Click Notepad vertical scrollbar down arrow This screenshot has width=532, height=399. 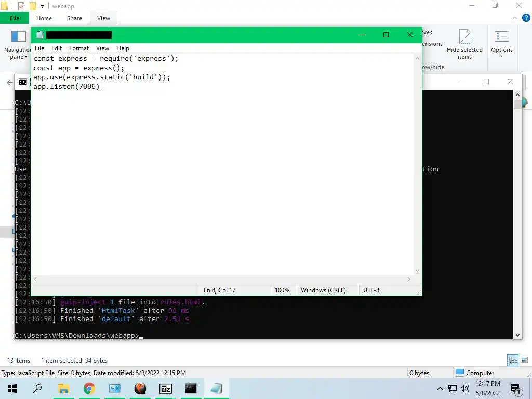point(417,271)
